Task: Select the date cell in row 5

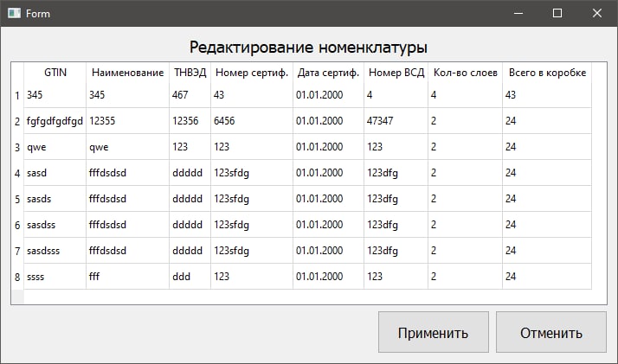Action: click(x=328, y=199)
